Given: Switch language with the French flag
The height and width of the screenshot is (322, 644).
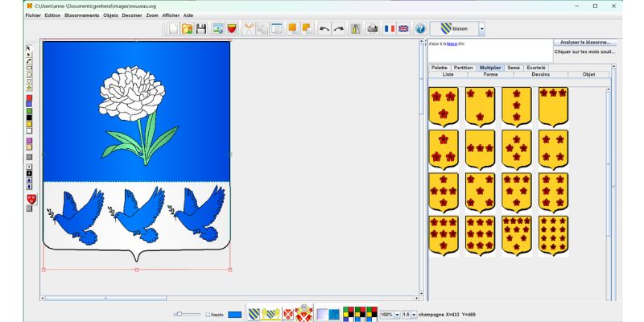Looking at the screenshot, I should (x=390, y=28).
